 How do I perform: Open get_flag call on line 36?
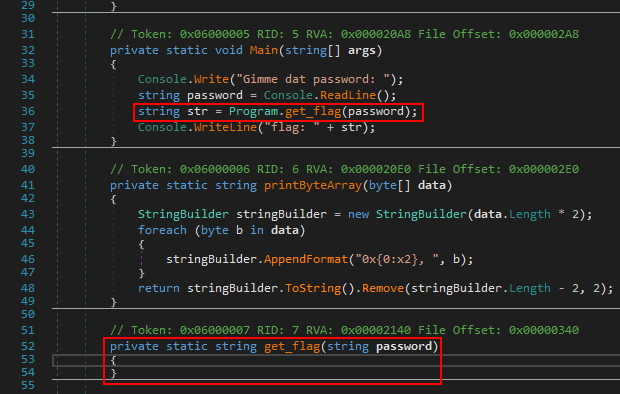(x=313, y=112)
